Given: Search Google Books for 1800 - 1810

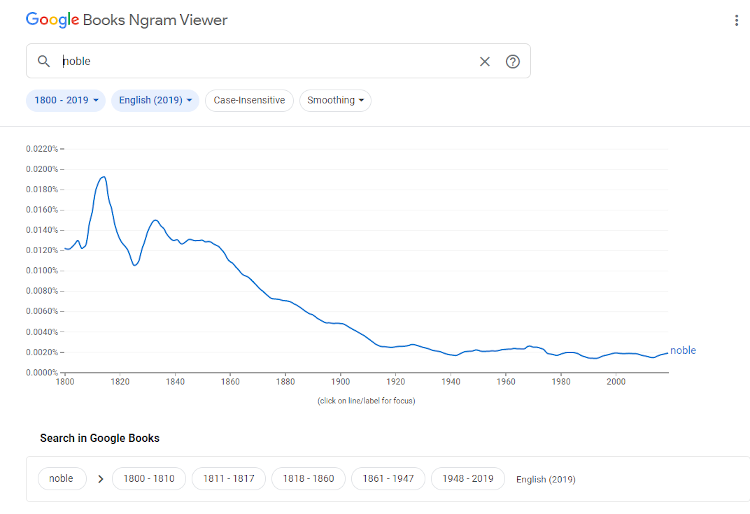Looking at the screenshot, I should (x=149, y=479).
